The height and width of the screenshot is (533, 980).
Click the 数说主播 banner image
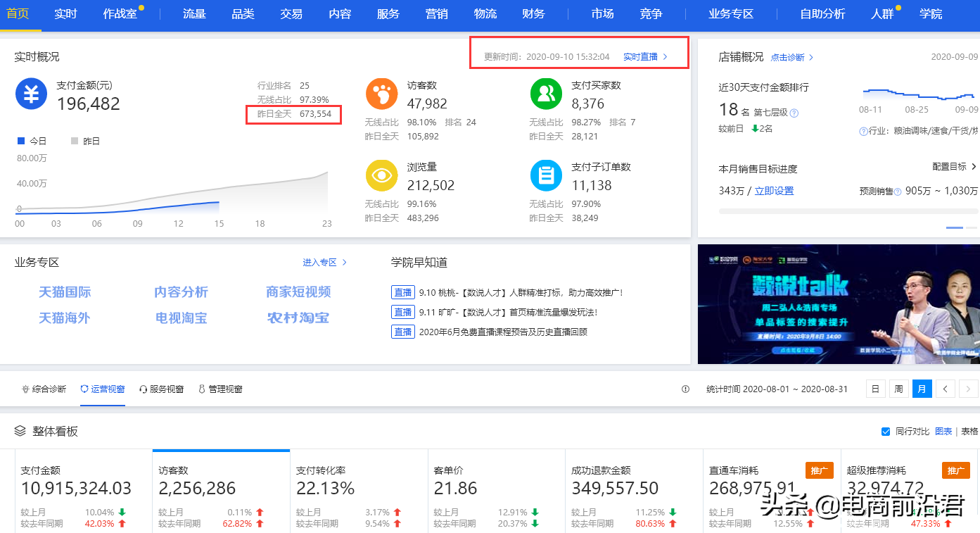837,304
